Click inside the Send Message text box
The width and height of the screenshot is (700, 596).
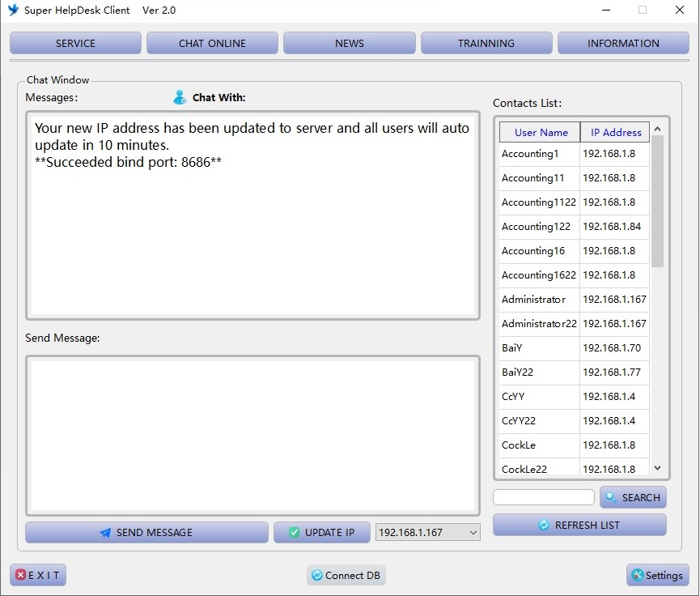point(252,435)
